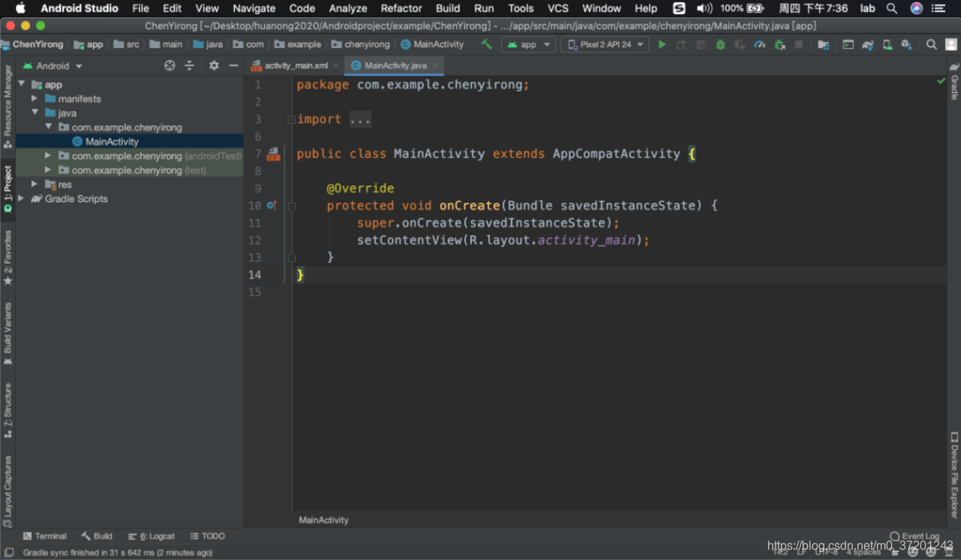Click Attach Debugger to Android Process icon

coord(779,44)
